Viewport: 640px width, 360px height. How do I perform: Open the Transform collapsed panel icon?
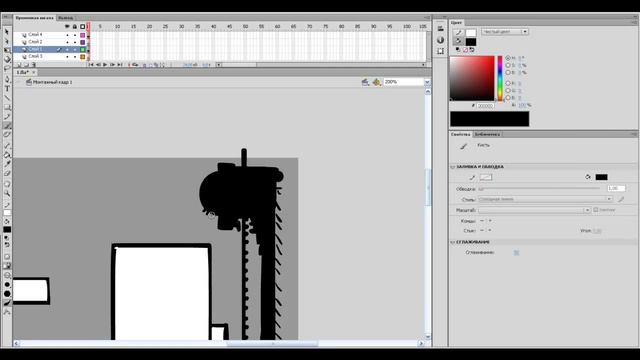(x=440, y=51)
